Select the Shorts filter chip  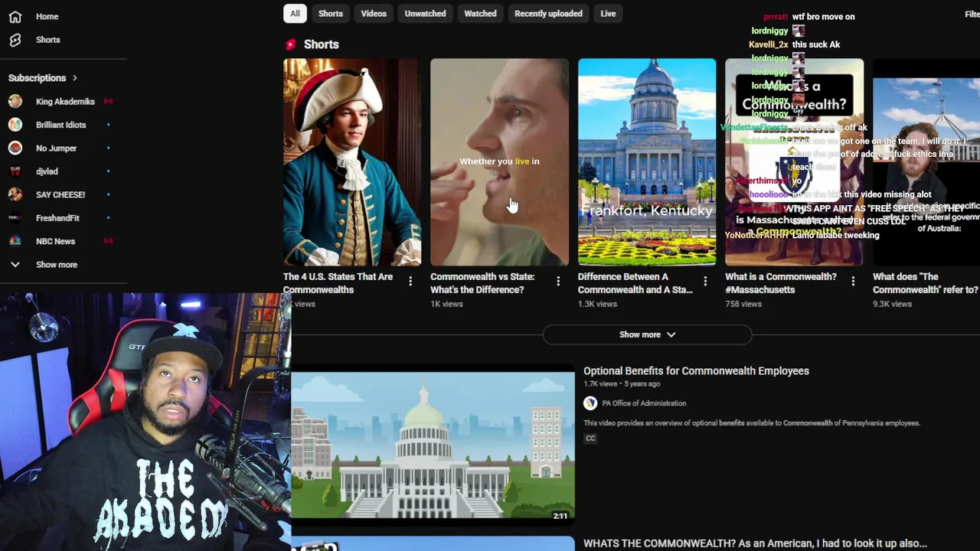331,13
